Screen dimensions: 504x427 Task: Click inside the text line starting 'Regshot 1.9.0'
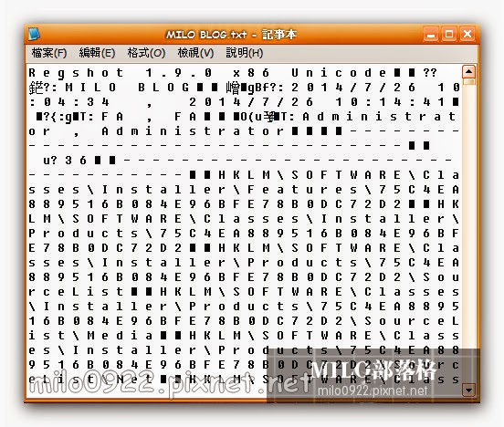233,73
